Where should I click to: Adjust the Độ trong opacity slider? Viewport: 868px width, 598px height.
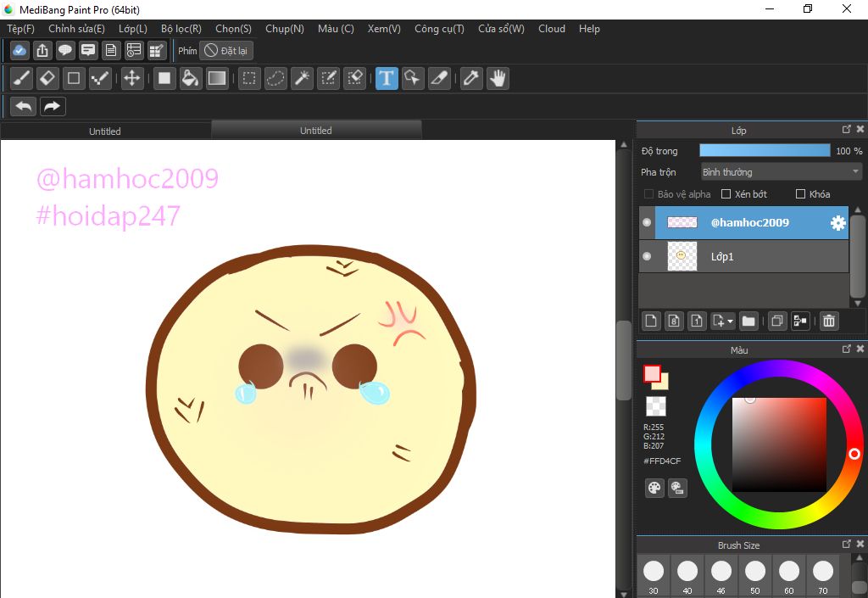(765, 151)
